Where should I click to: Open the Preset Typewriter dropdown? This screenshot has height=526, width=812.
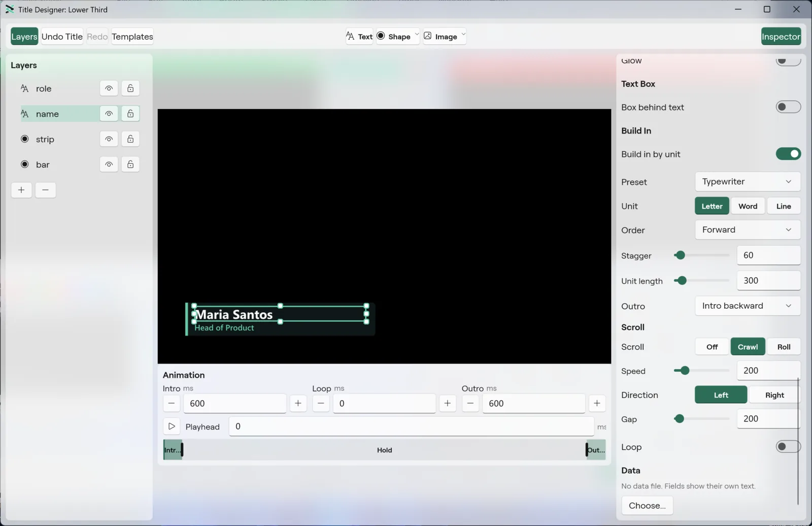point(748,182)
